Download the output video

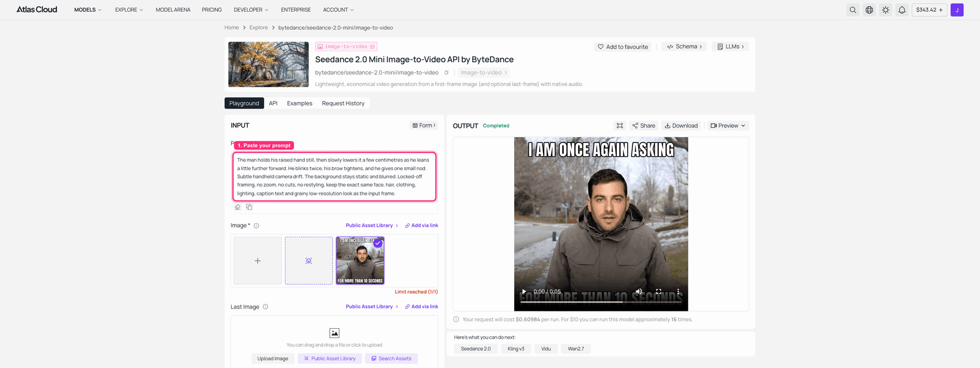(x=681, y=126)
